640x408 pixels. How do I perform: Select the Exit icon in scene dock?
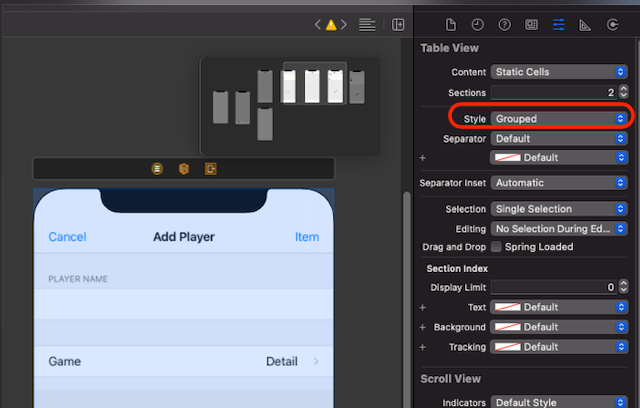coord(211,169)
